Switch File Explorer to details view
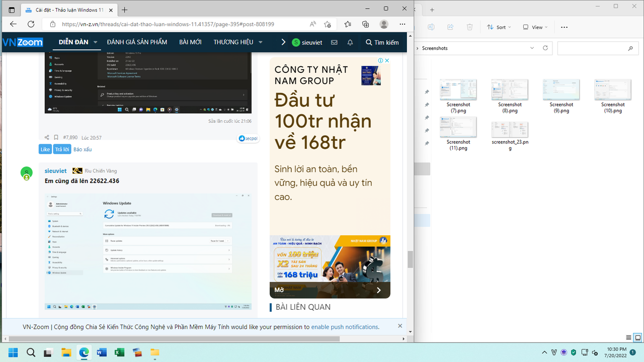644x362 pixels. coord(628,337)
